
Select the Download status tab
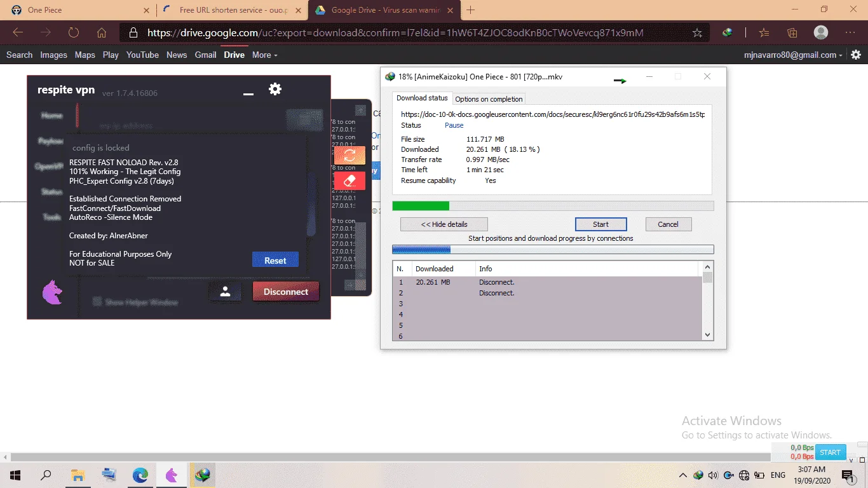coord(422,98)
